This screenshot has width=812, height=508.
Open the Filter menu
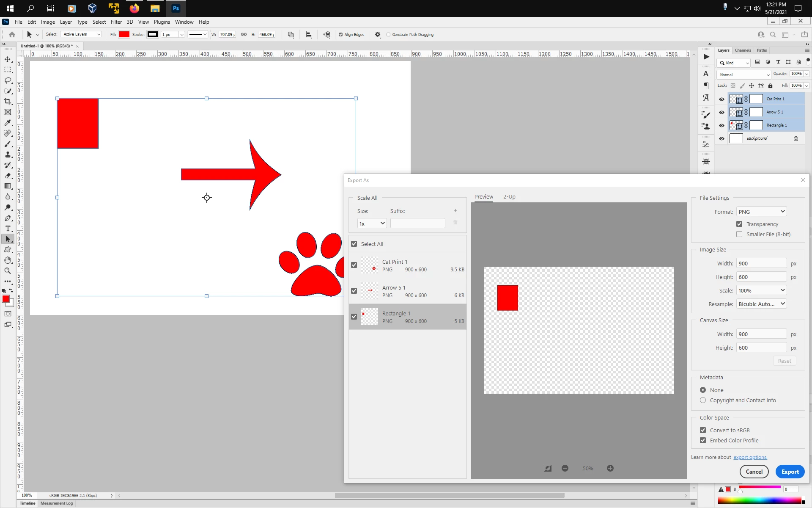tap(116, 22)
